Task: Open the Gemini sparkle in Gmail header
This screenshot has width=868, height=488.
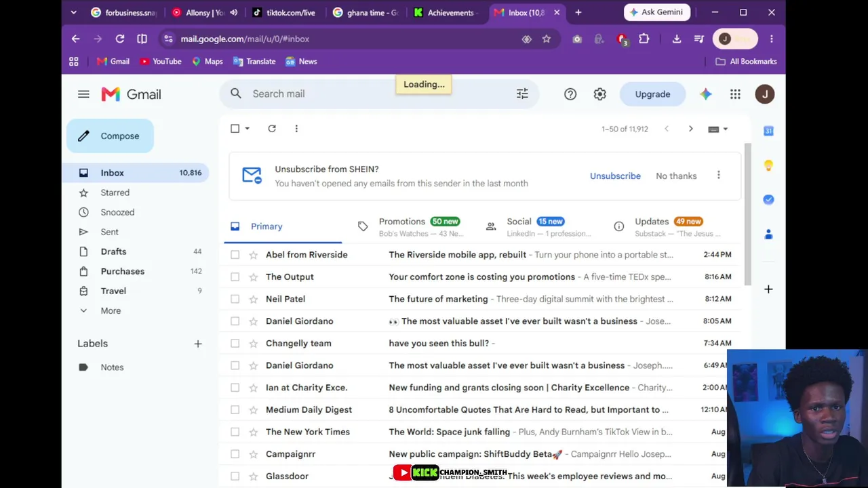Action: click(x=706, y=94)
